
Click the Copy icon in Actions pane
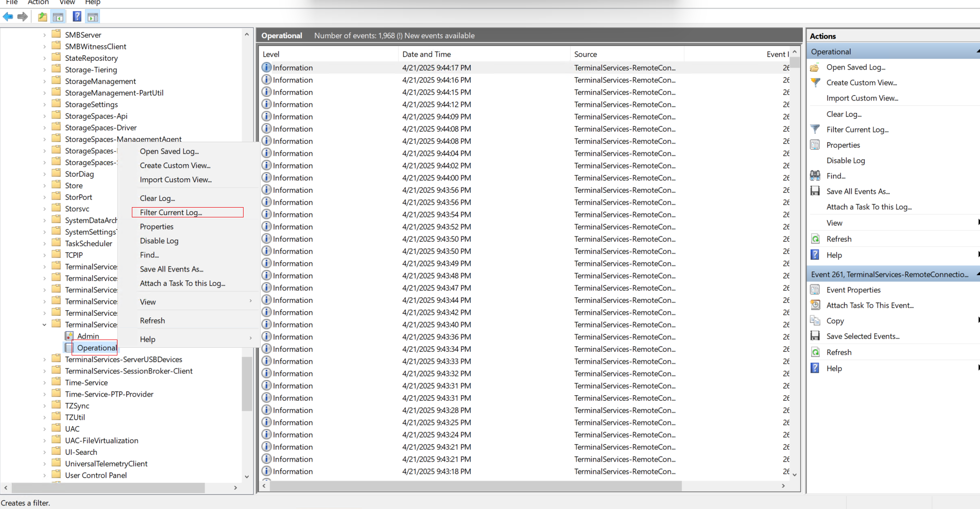(815, 320)
